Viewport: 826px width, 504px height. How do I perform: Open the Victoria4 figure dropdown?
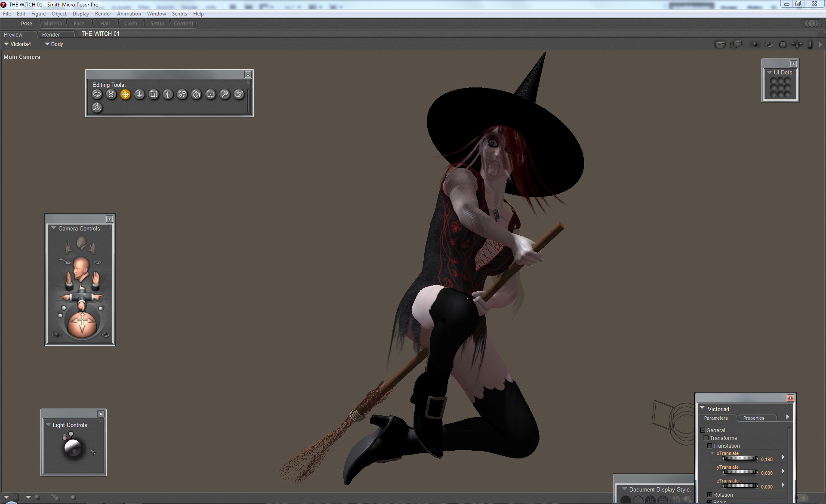click(x=17, y=44)
